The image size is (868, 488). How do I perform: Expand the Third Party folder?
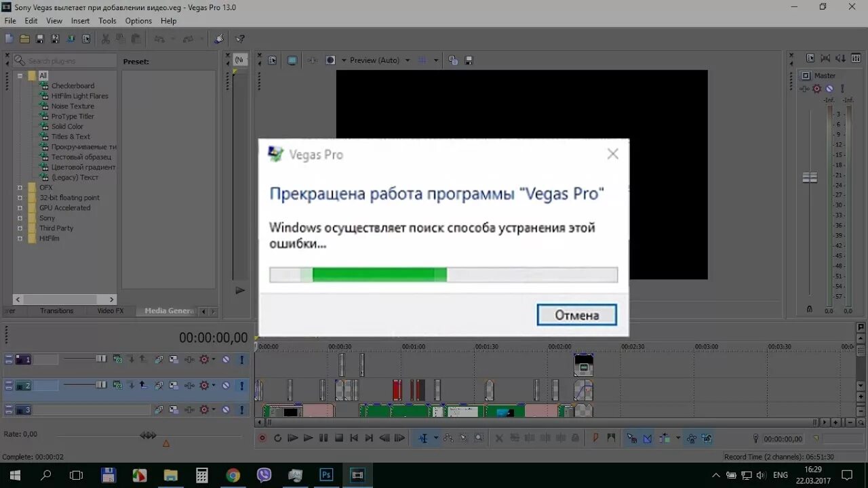pos(20,228)
